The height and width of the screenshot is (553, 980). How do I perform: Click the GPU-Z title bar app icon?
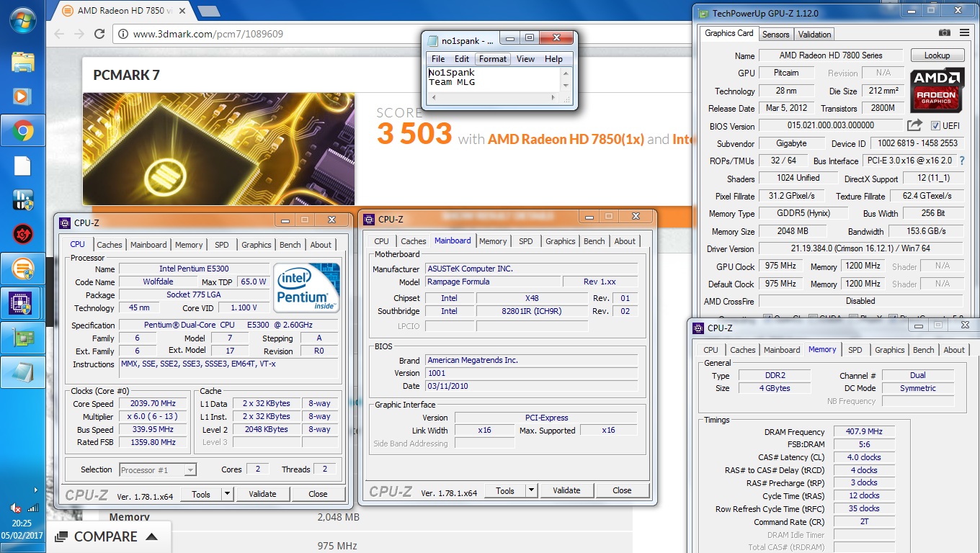pos(703,13)
